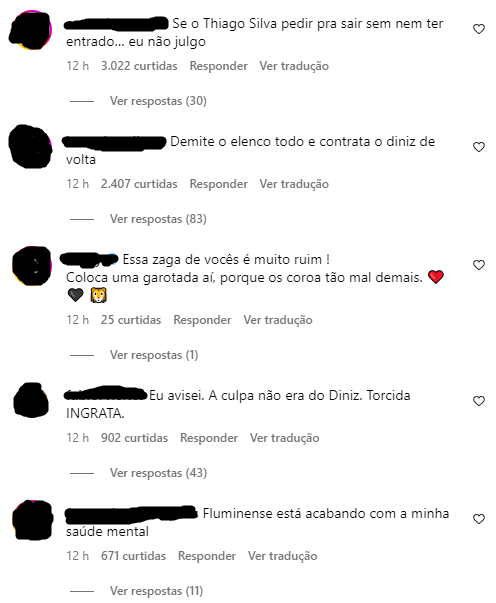Open the username on the 'Essa zaga' comment
Screen dimensions: 496x603
pos(89,260)
